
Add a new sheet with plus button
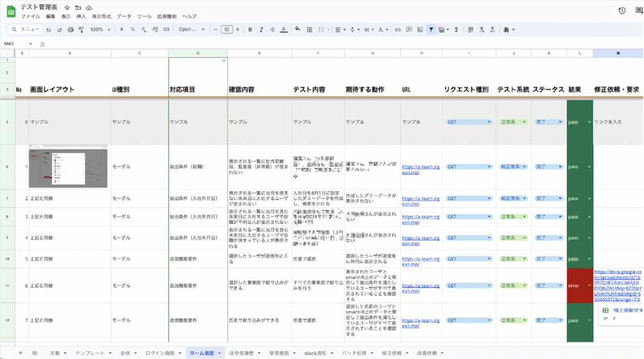click(20, 353)
